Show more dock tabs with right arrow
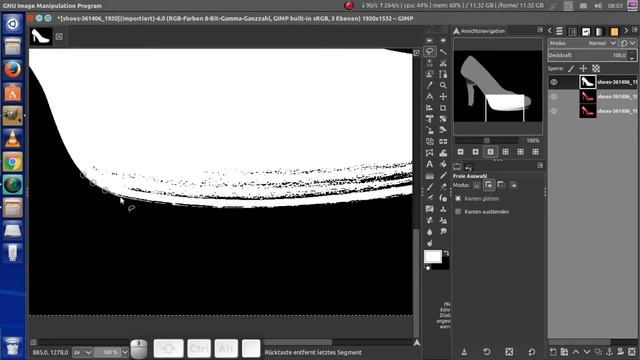The image size is (640, 360). (x=627, y=31)
